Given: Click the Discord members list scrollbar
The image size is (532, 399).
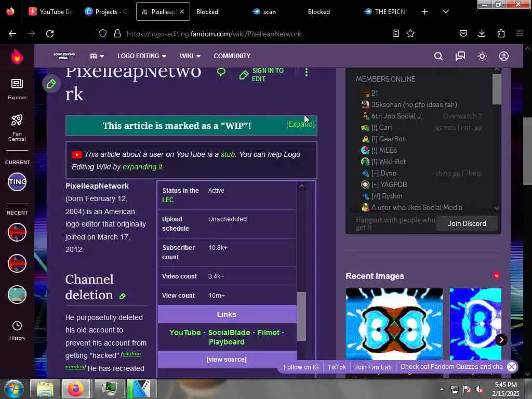Looking at the screenshot, I should coord(497,89).
